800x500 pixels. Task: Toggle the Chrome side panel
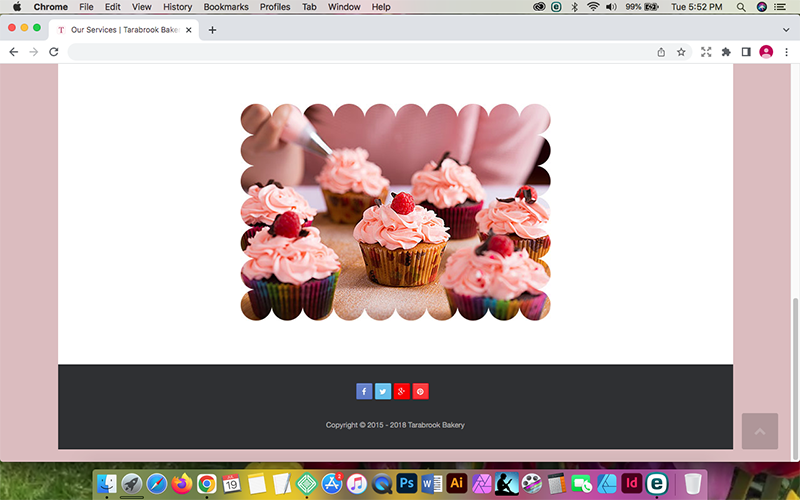(x=746, y=52)
